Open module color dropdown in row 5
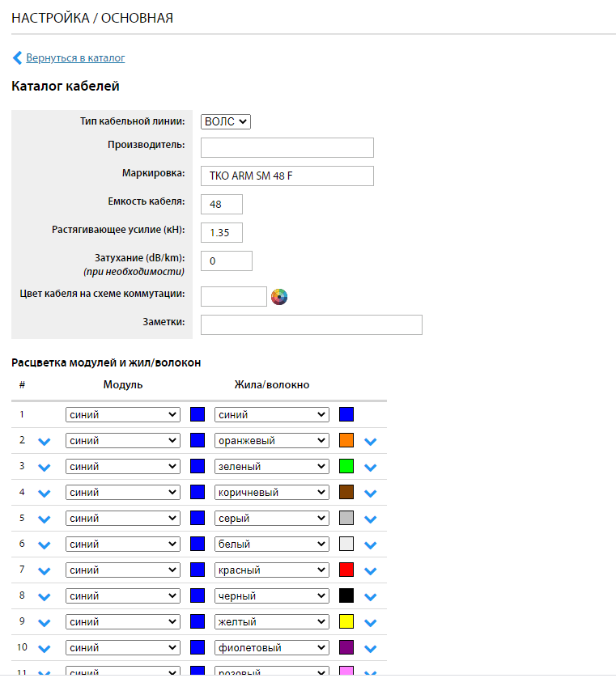The width and height of the screenshot is (616, 678). tap(123, 519)
